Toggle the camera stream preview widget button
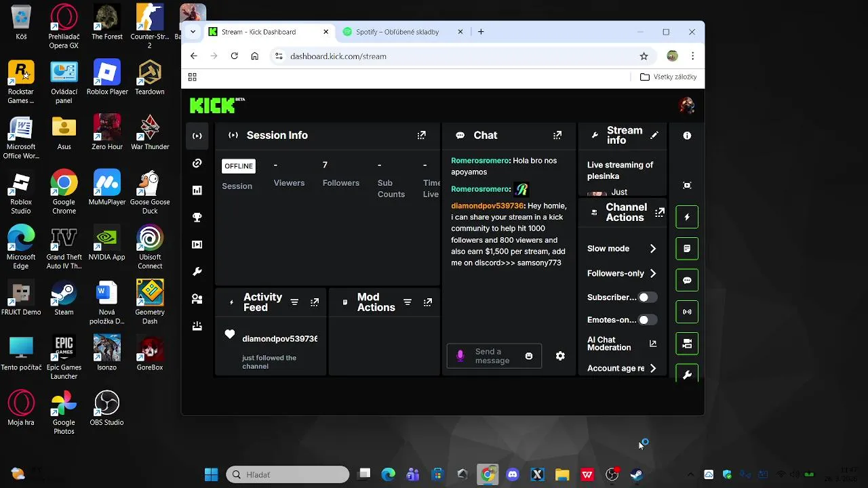The width and height of the screenshot is (868, 488). (x=687, y=344)
